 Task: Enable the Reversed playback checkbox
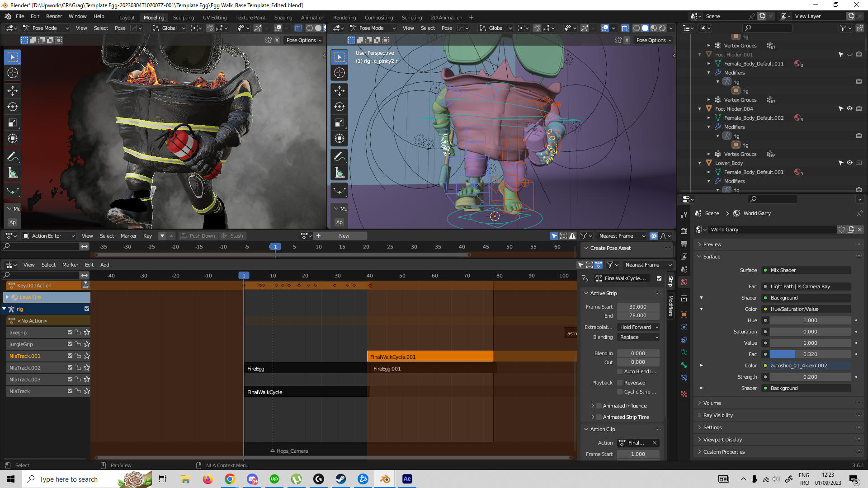coord(620,383)
